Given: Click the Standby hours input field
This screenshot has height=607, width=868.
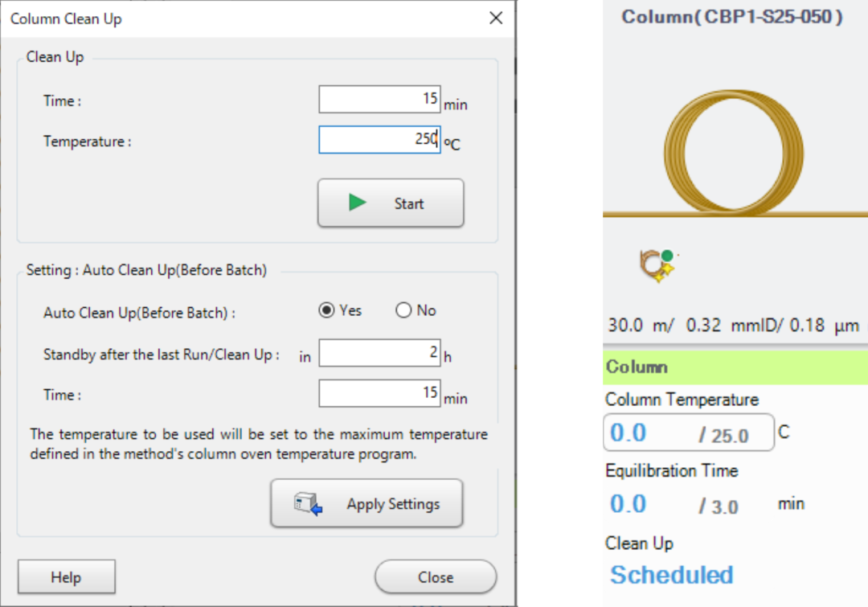Looking at the screenshot, I should click(x=379, y=353).
